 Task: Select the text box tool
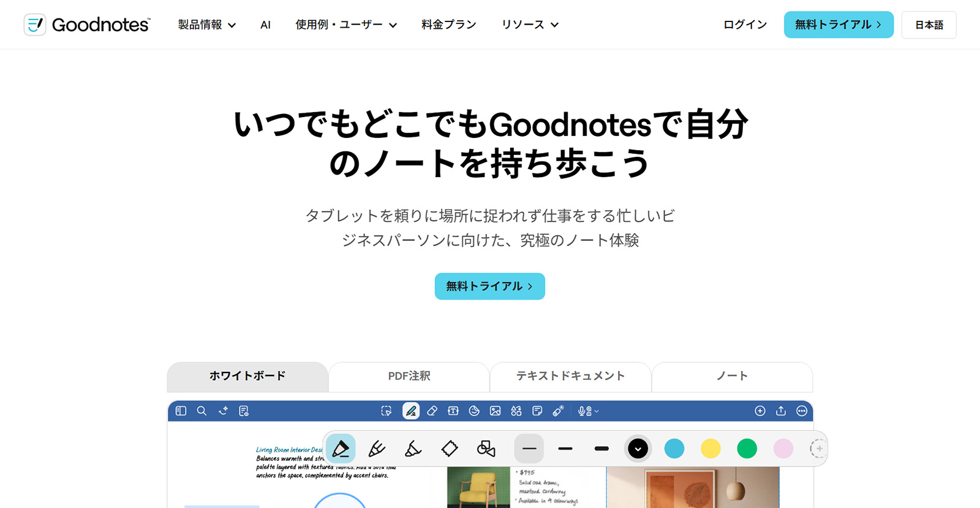[x=453, y=411]
